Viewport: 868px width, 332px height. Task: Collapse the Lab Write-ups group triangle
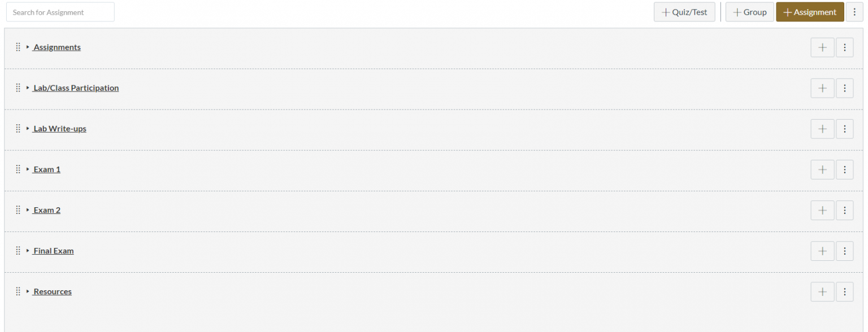[x=28, y=129]
